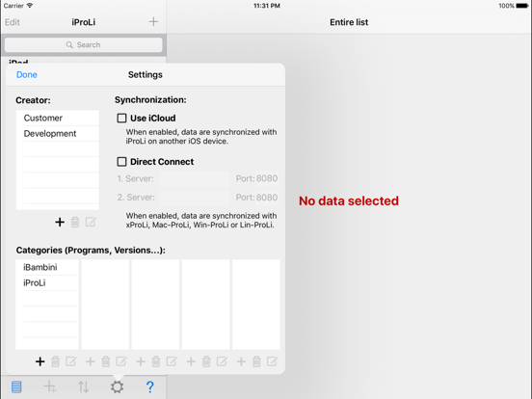Screen dimensions: 532x399
Task: Delete category in third column
Action: pos(156,361)
